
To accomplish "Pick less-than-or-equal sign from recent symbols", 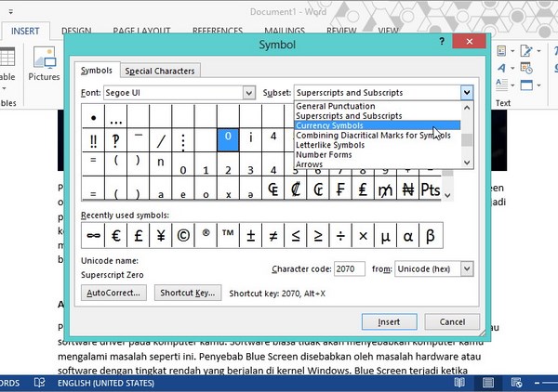I will point(296,235).
